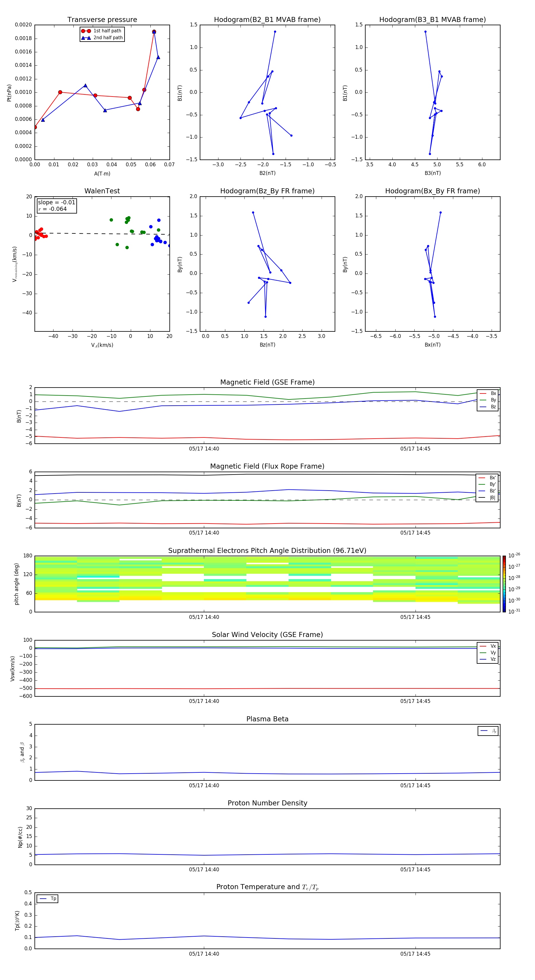
Task: Click "05/17 14:45" under Proton Temperature panel
Action: 416,954
